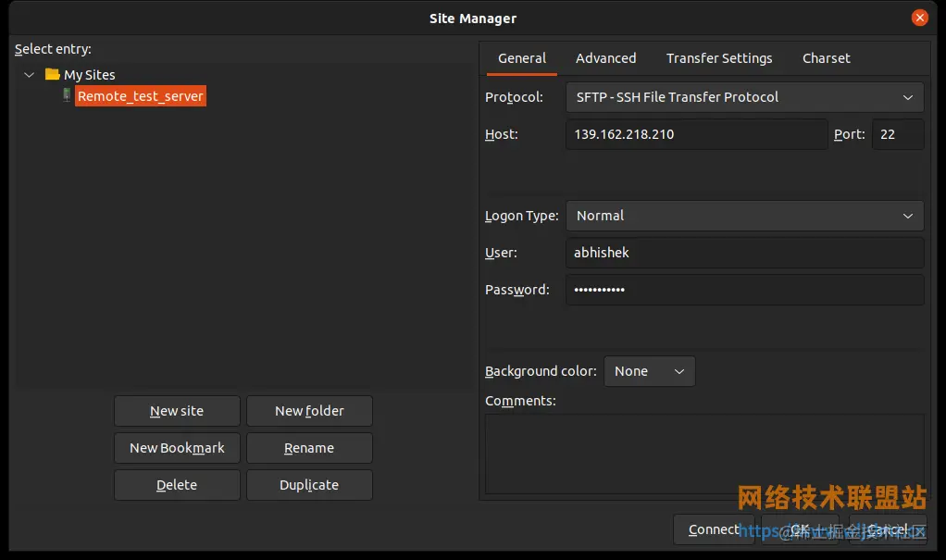This screenshot has height=560, width=946.
Task: Click the server icon beside Remote_test_server
Action: coord(67,95)
